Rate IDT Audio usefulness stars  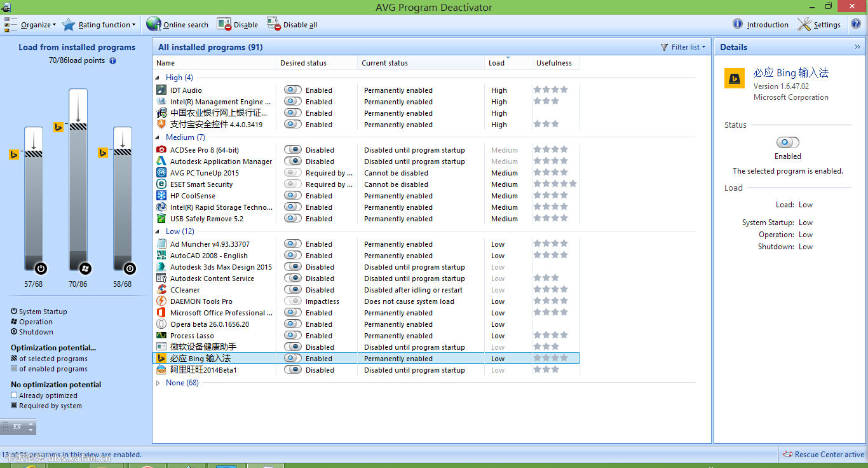tap(550, 90)
